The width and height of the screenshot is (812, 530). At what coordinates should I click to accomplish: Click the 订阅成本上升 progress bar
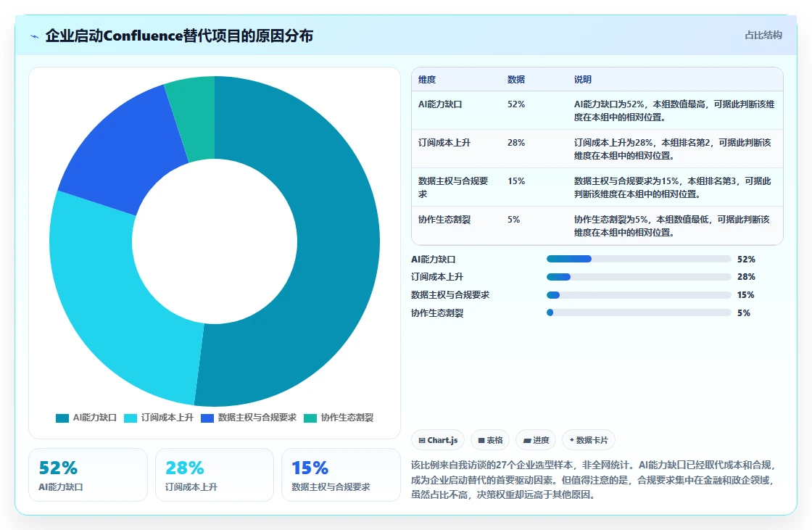[639, 277]
